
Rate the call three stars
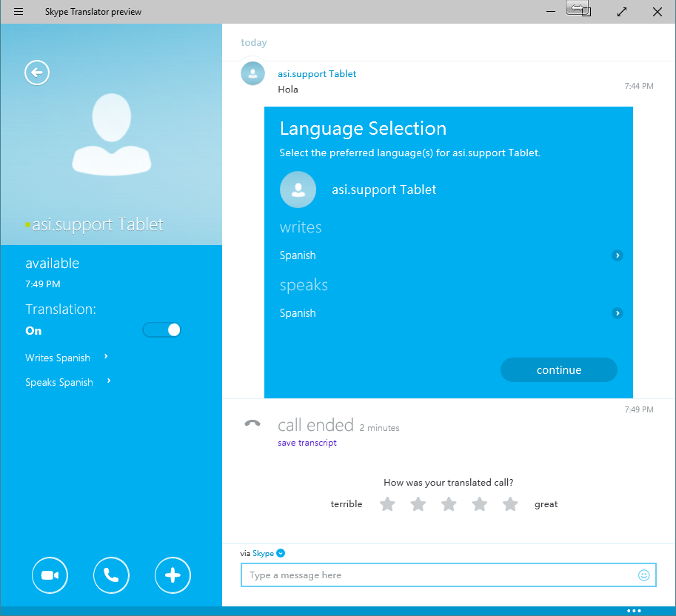click(x=449, y=504)
